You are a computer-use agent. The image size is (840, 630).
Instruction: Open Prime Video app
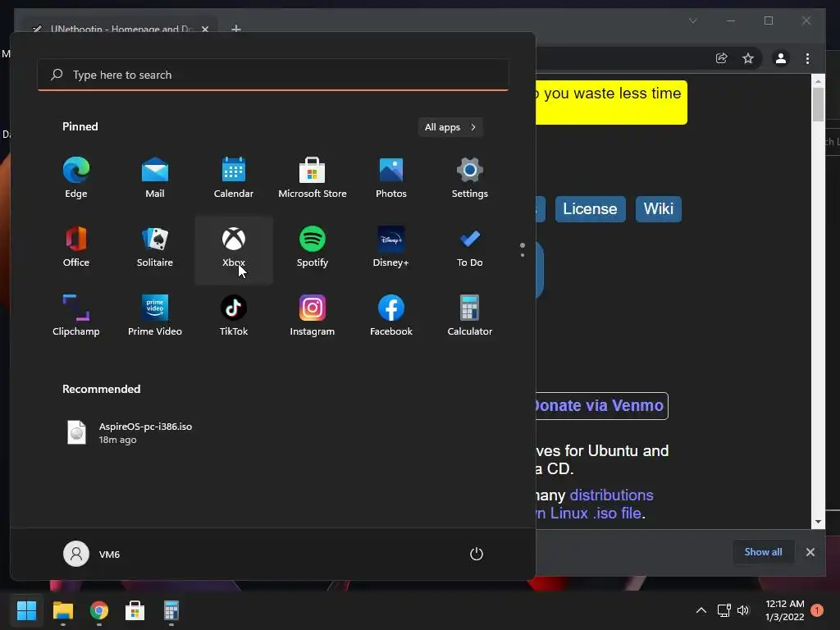coord(155,316)
